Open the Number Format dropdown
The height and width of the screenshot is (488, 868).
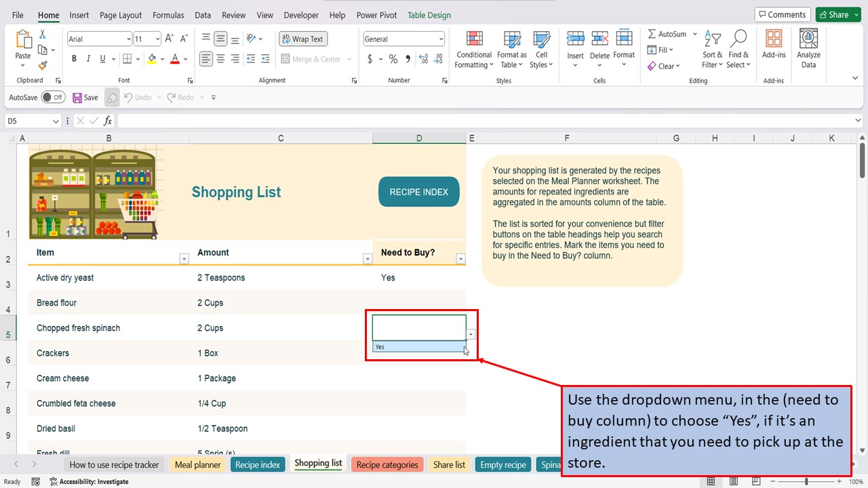pos(403,39)
